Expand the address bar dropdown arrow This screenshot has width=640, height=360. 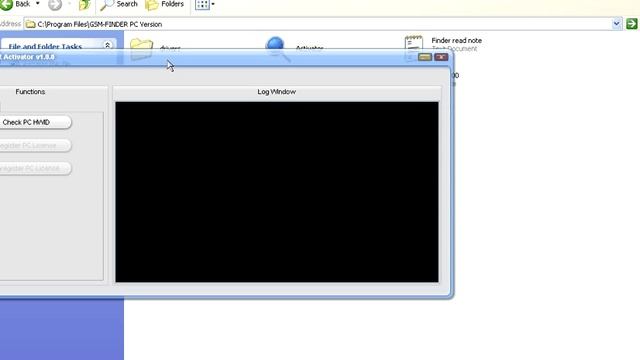[x=616, y=24]
